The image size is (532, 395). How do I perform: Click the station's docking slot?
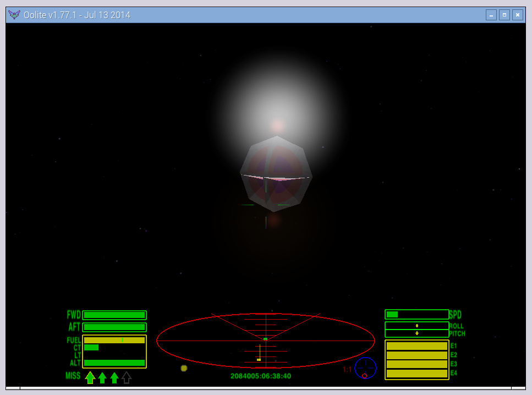[x=276, y=178]
